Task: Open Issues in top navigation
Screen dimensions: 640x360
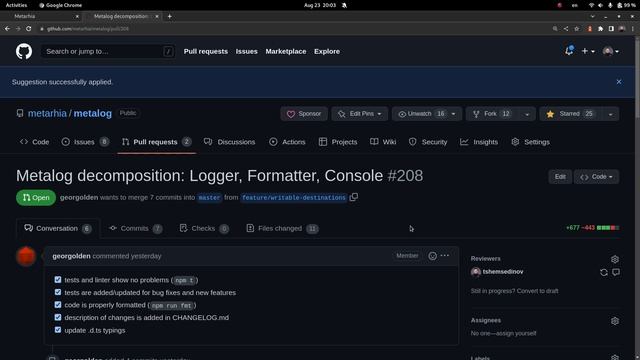Action: point(247,51)
